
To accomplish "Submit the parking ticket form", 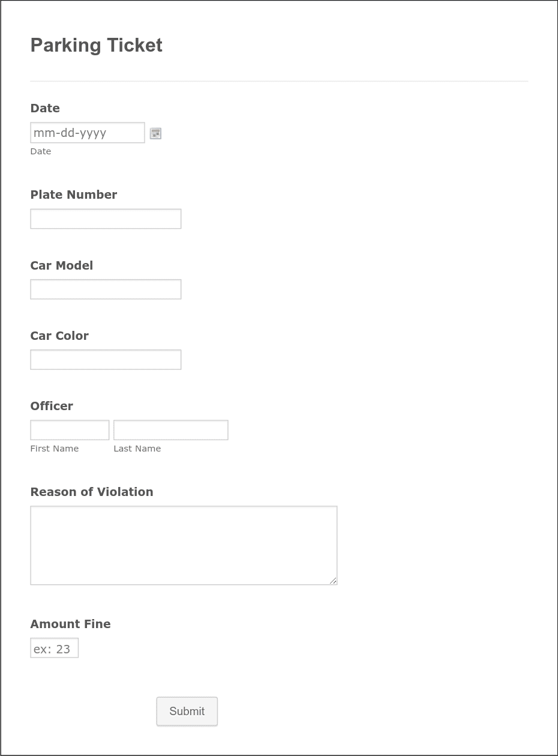I will (187, 711).
